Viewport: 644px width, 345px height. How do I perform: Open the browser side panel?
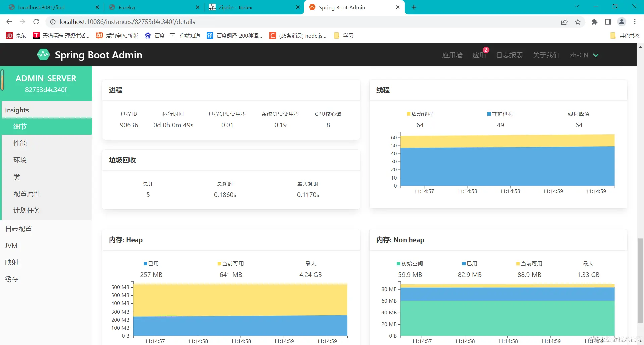(608, 22)
